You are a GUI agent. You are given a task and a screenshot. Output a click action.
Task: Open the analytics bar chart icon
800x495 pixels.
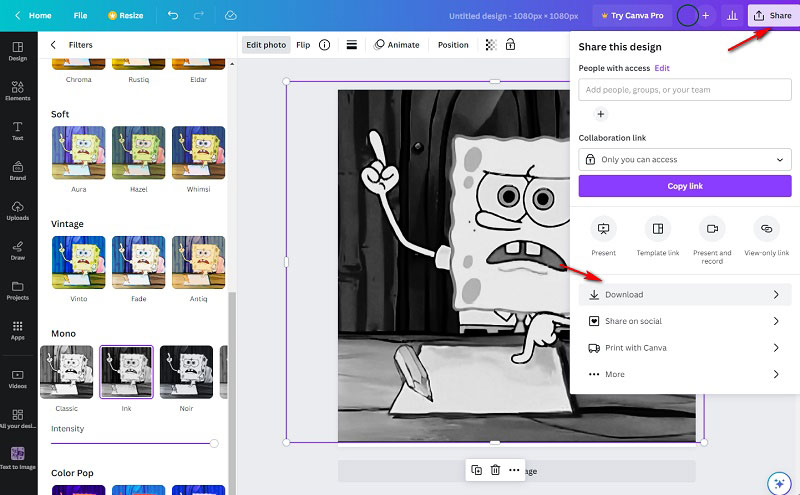point(732,15)
